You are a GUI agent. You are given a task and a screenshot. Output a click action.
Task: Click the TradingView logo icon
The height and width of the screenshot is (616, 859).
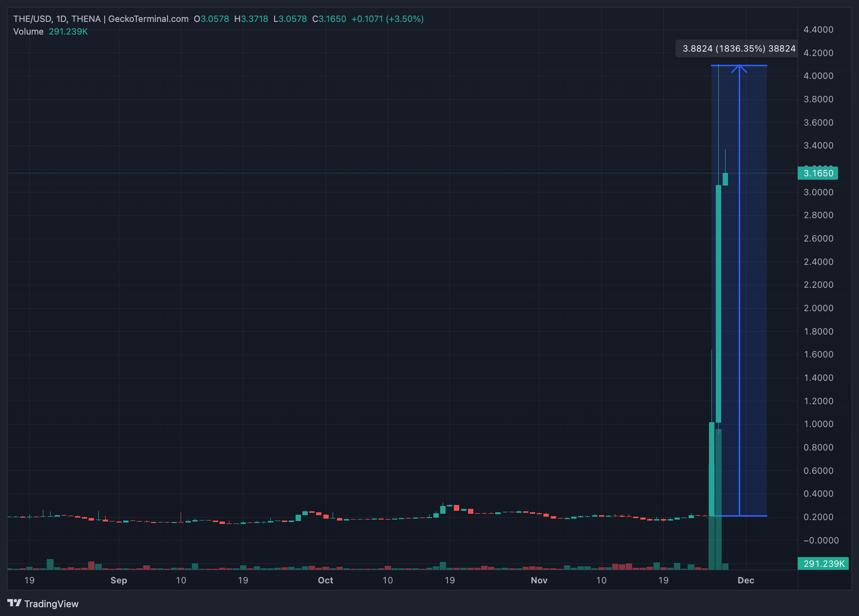[15, 603]
